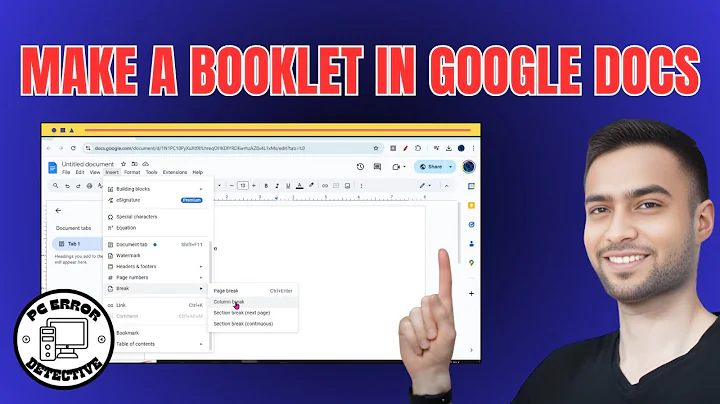Undo the last action
This screenshot has width=720, height=404.
tap(67, 185)
